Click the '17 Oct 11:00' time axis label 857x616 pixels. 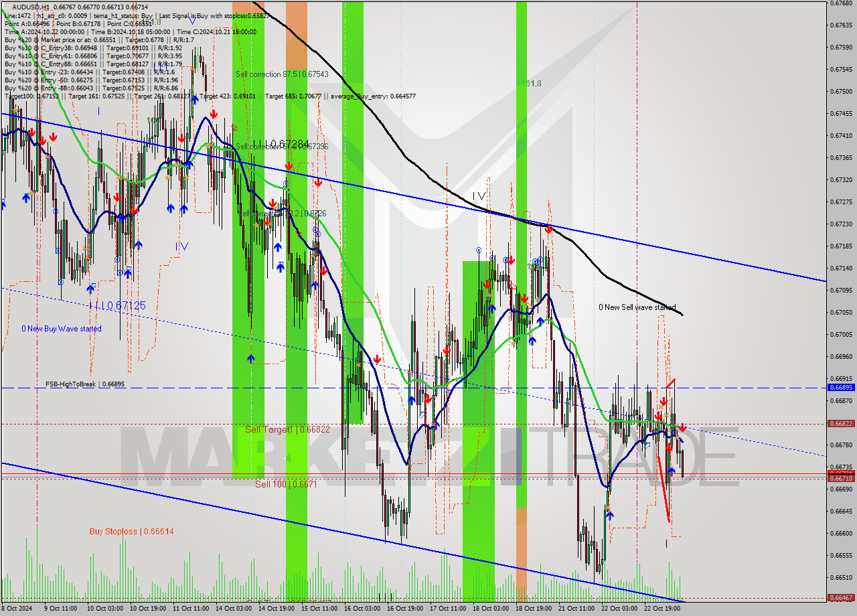(448, 609)
